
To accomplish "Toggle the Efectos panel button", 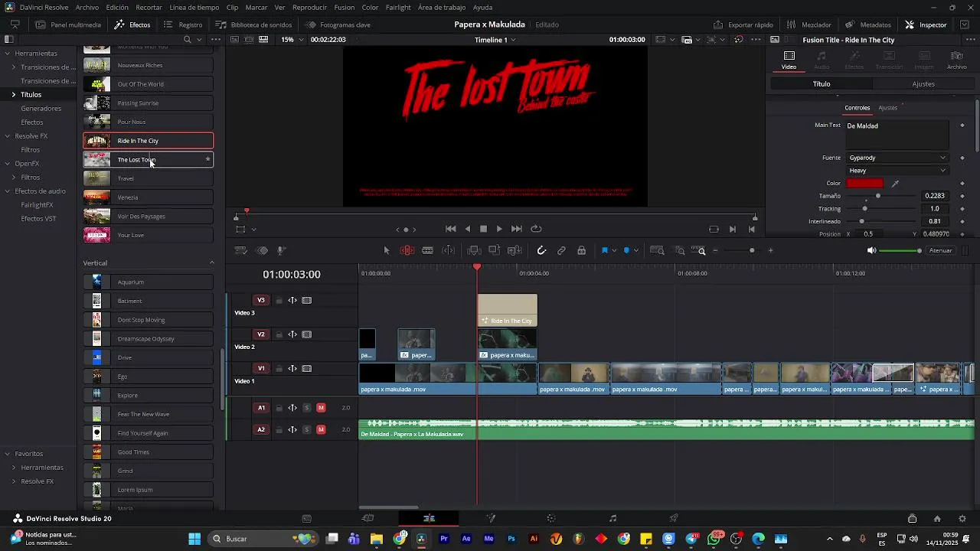I will click(x=132, y=24).
